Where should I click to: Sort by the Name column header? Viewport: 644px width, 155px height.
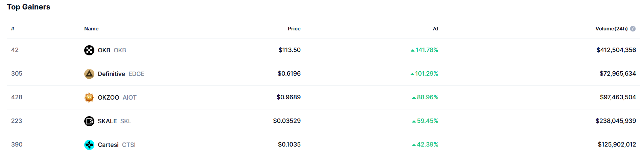(x=91, y=29)
